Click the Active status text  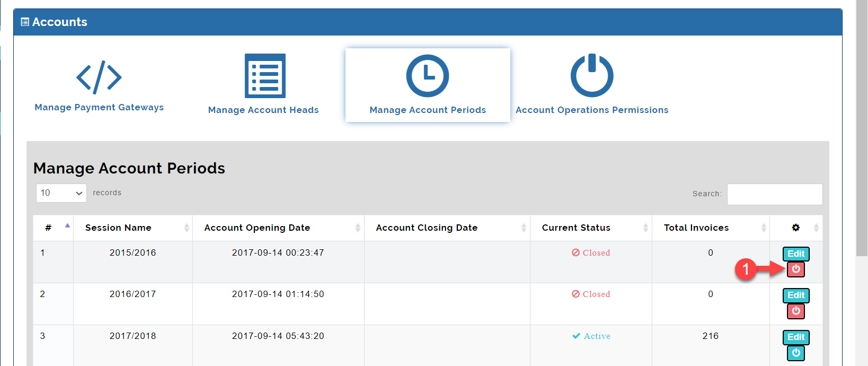tap(597, 336)
